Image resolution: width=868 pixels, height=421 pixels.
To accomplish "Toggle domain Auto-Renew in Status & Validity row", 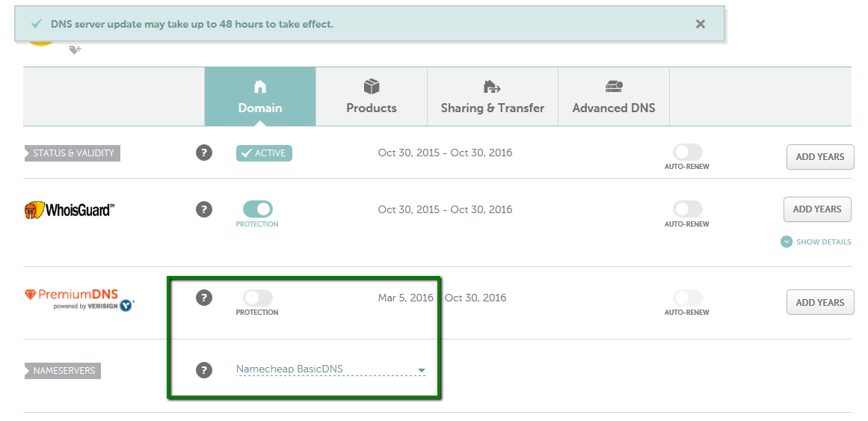I will coord(687,153).
